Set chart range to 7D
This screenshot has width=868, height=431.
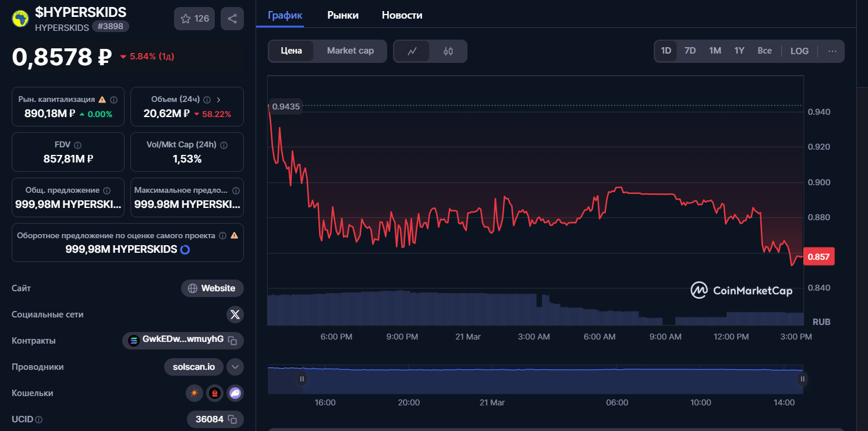coord(690,51)
